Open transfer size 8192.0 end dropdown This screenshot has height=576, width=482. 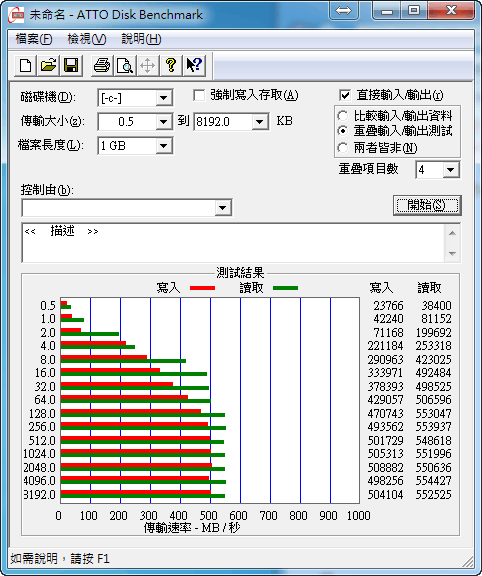pyautogui.click(x=260, y=122)
